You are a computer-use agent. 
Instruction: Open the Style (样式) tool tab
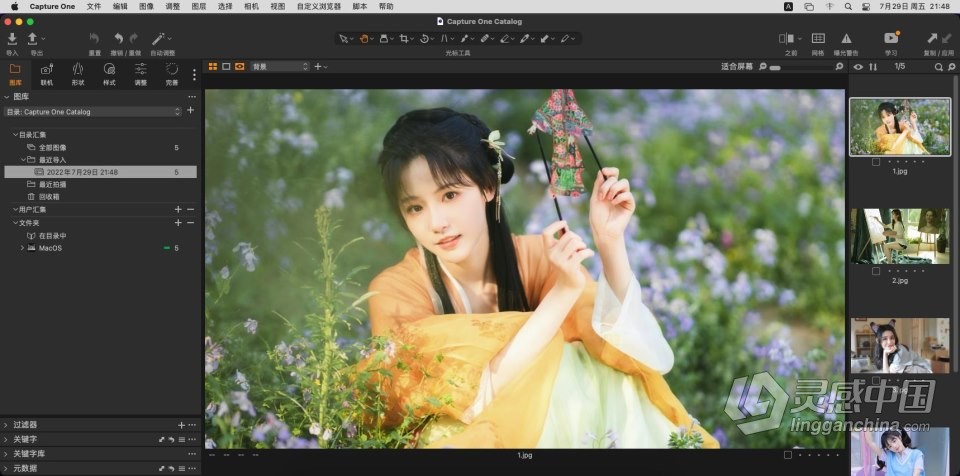coord(109,70)
